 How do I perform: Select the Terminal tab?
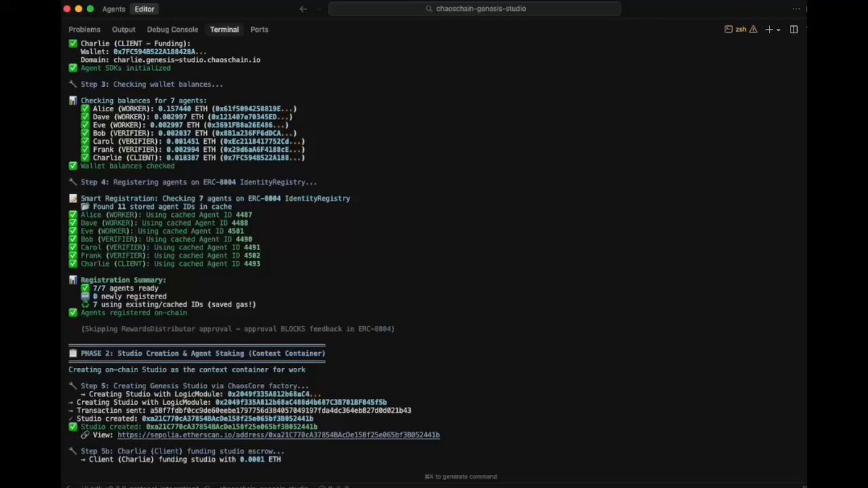point(224,30)
